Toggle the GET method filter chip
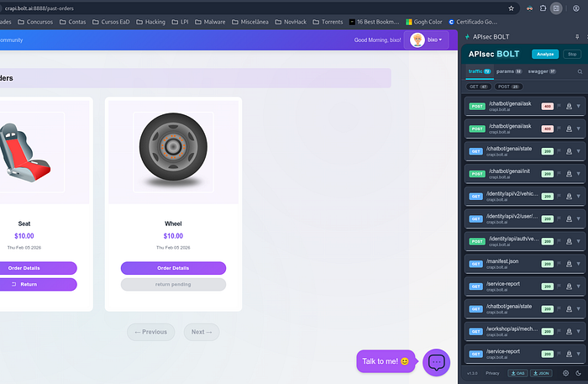 479,87
